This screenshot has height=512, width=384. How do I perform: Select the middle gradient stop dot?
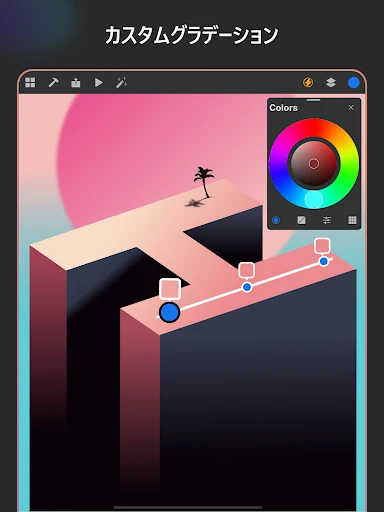247,287
